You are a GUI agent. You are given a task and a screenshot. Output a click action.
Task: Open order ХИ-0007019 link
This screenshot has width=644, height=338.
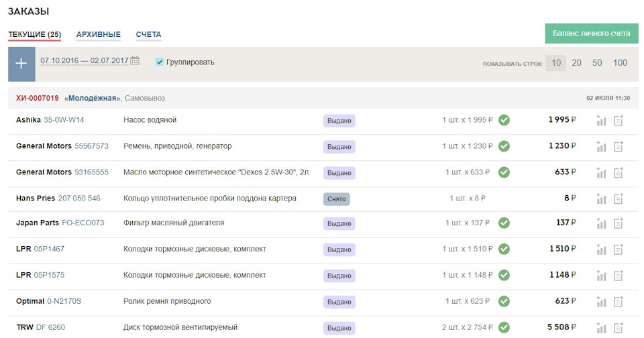[x=38, y=98]
